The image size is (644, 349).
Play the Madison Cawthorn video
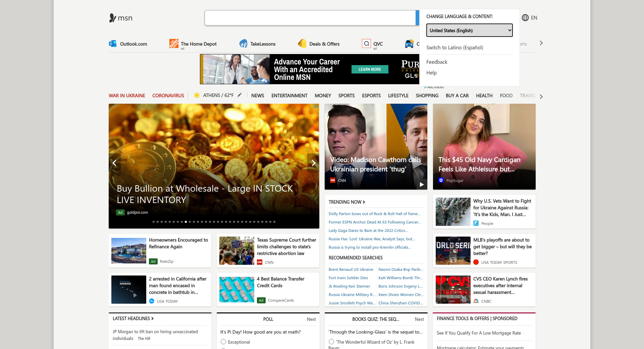(x=422, y=184)
